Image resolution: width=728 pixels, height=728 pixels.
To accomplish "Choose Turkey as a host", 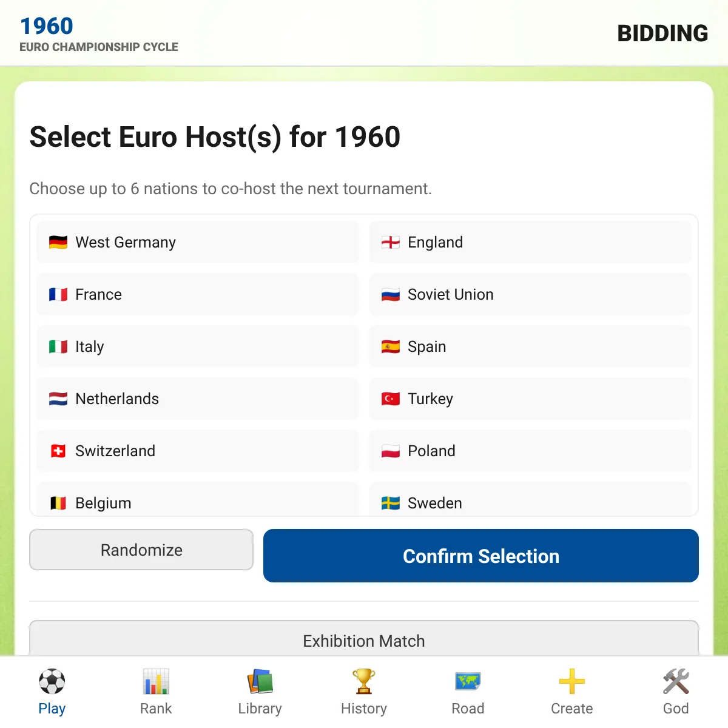I will [x=530, y=399].
